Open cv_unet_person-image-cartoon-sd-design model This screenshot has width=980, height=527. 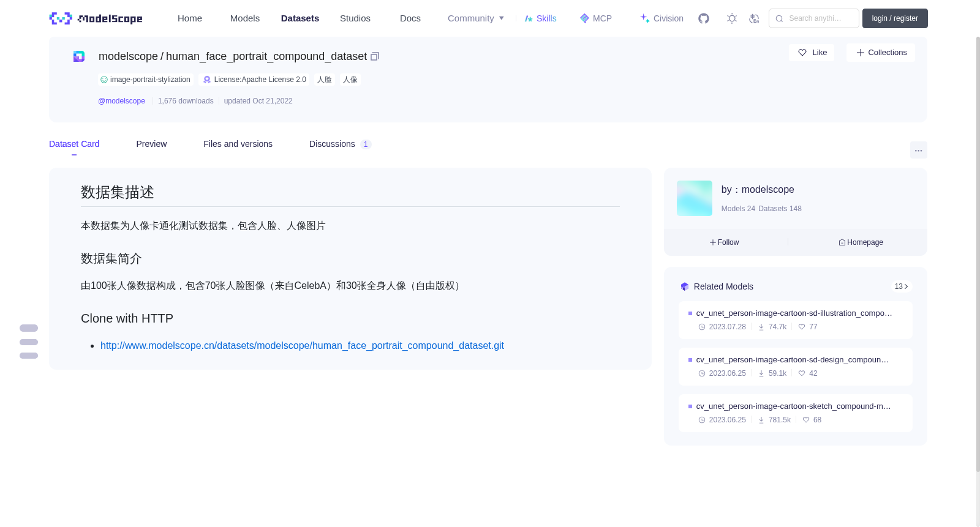pyautogui.click(x=795, y=367)
